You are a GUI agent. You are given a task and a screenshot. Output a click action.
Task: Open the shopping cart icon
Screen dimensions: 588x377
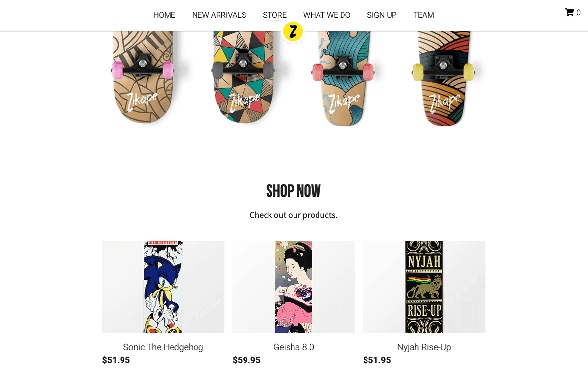(x=569, y=12)
